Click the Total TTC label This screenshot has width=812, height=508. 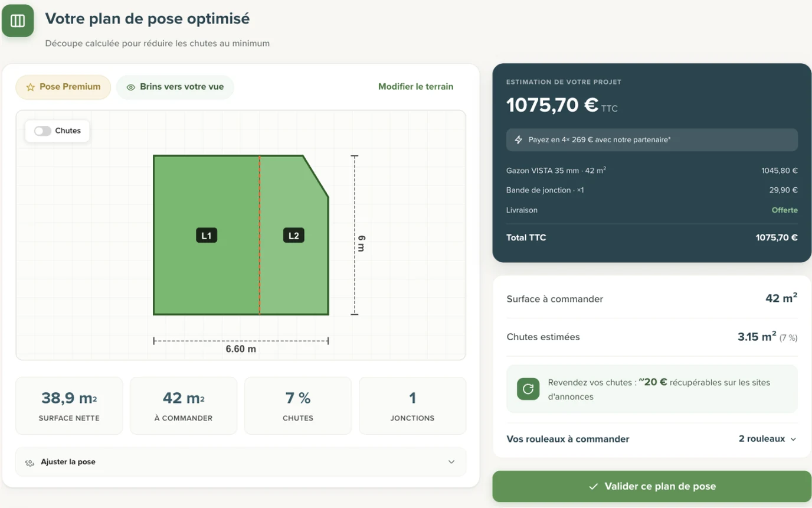pos(526,237)
